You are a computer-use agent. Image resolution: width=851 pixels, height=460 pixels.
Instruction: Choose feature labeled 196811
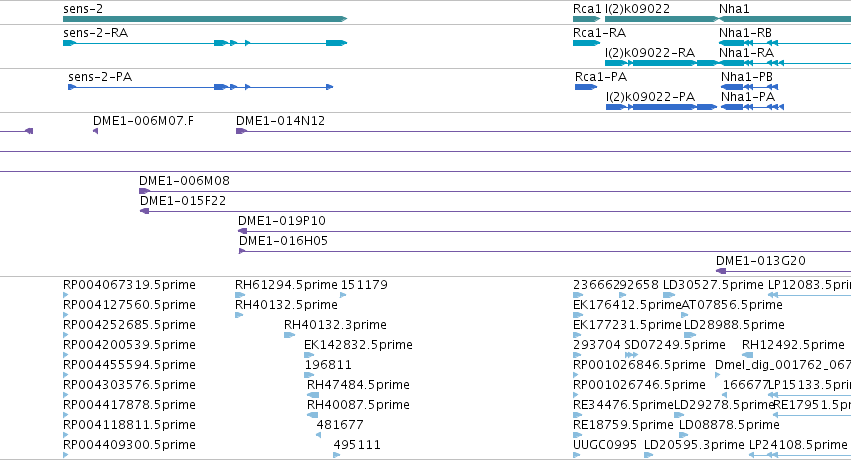(x=328, y=365)
